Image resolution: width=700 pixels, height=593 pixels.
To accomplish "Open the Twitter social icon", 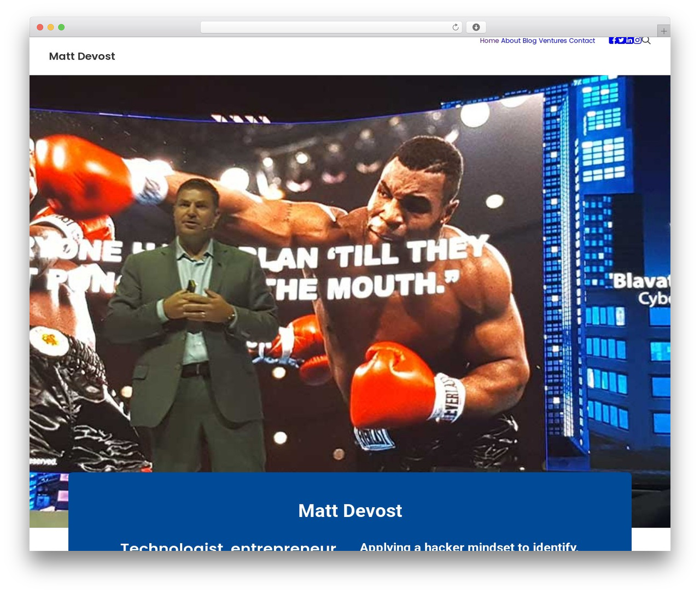I will coord(621,40).
